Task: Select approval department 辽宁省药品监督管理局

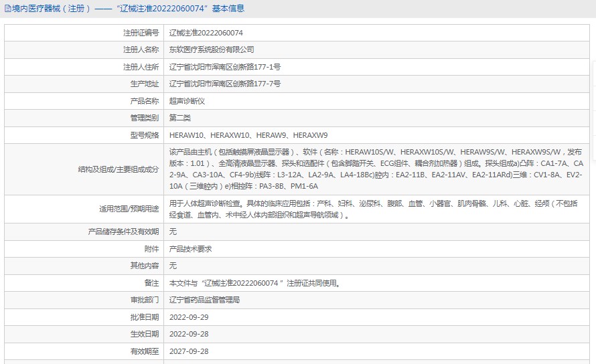Action: (204, 300)
